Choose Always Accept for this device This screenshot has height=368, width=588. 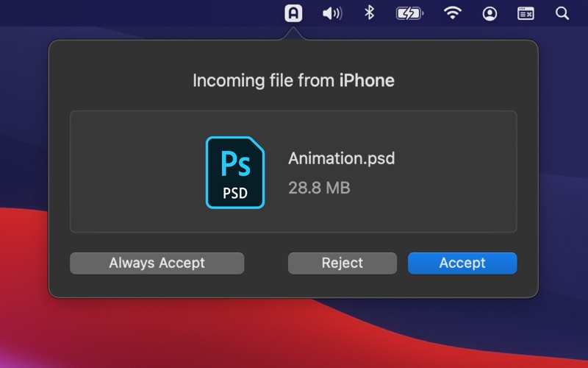pos(157,263)
